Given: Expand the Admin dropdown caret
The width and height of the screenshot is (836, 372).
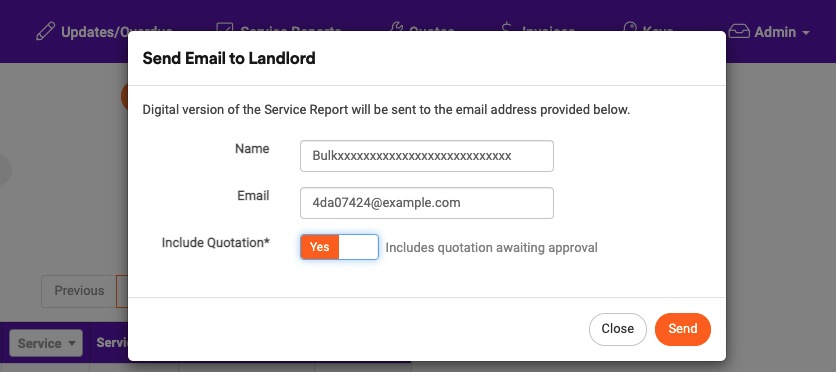Looking at the screenshot, I should pyautogui.click(x=805, y=33).
